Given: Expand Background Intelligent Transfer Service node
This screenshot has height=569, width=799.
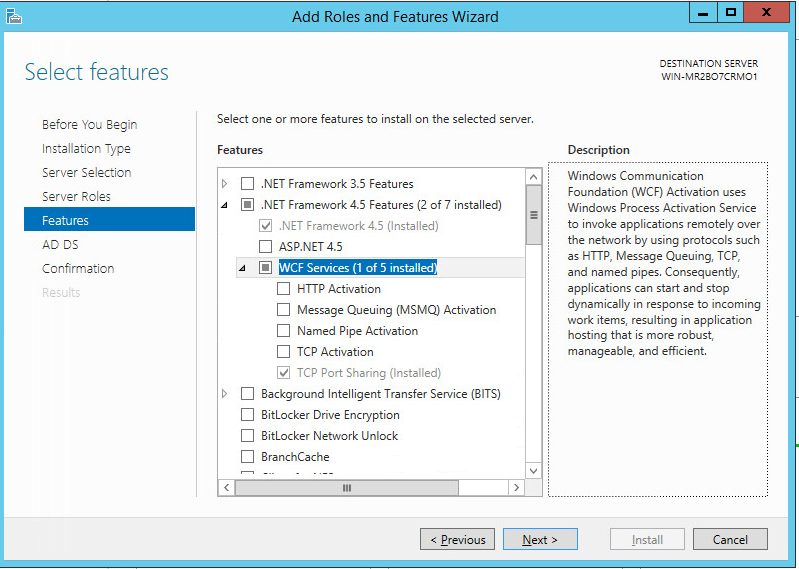Looking at the screenshot, I should (x=225, y=394).
